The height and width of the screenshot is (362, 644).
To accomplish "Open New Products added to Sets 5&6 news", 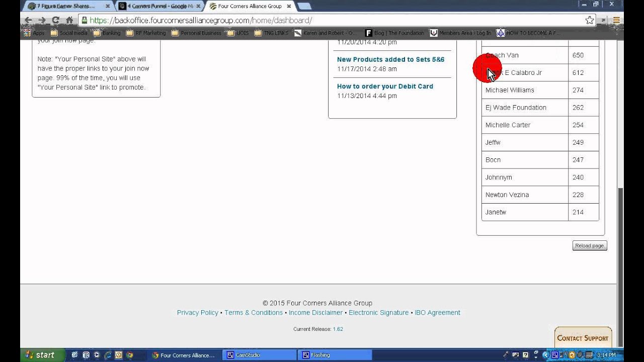I will (391, 59).
